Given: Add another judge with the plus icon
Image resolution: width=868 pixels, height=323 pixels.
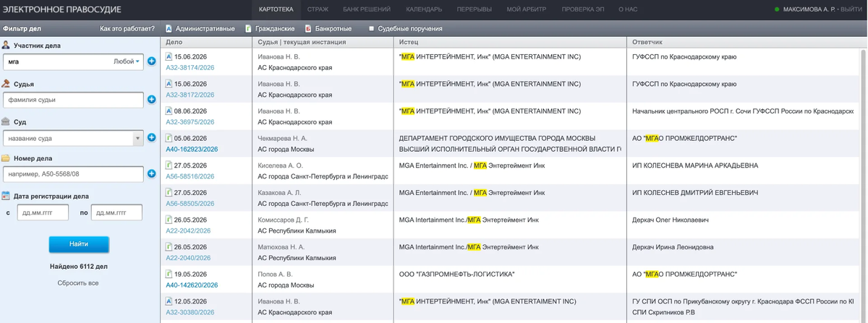Looking at the screenshot, I should pyautogui.click(x=152, y=100).
